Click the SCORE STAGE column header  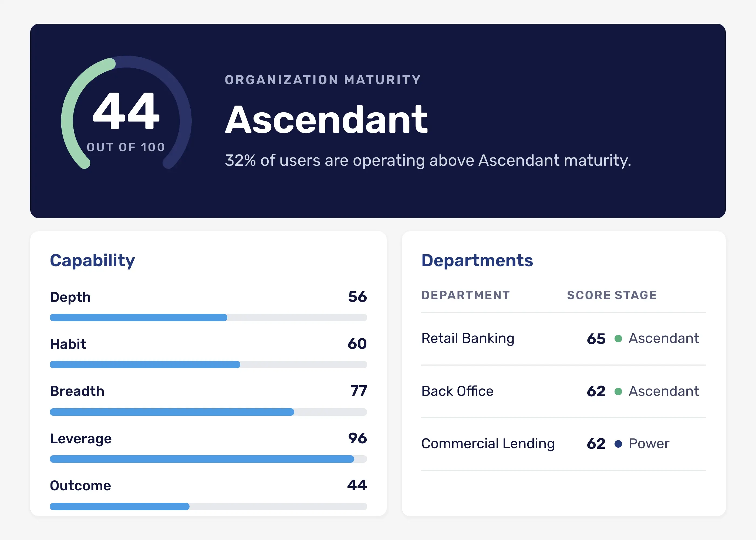pos(612,295)
